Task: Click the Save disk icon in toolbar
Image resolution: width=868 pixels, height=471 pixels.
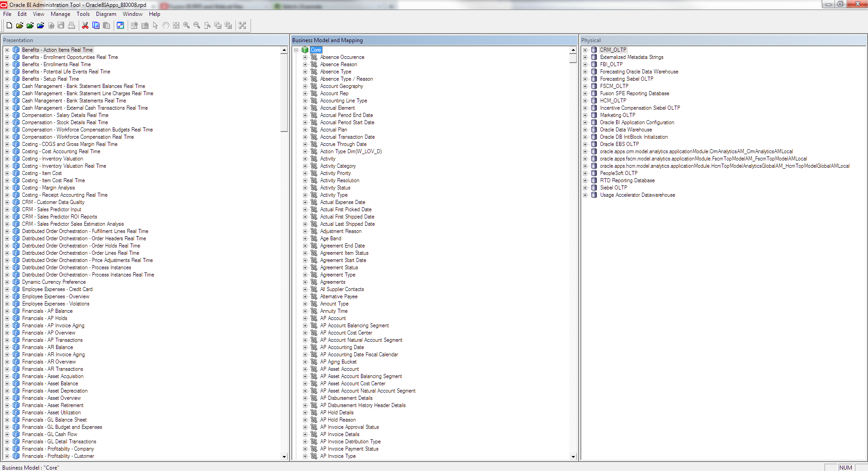Action: pos(61,25)
